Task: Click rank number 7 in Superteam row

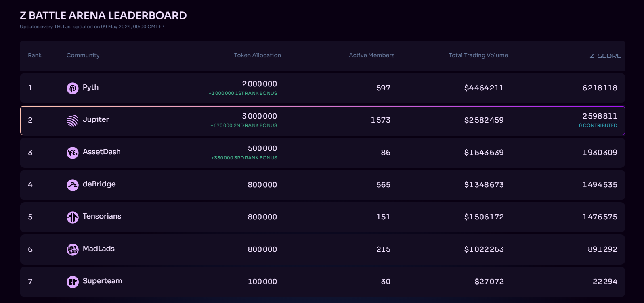Action: [30, 282]
